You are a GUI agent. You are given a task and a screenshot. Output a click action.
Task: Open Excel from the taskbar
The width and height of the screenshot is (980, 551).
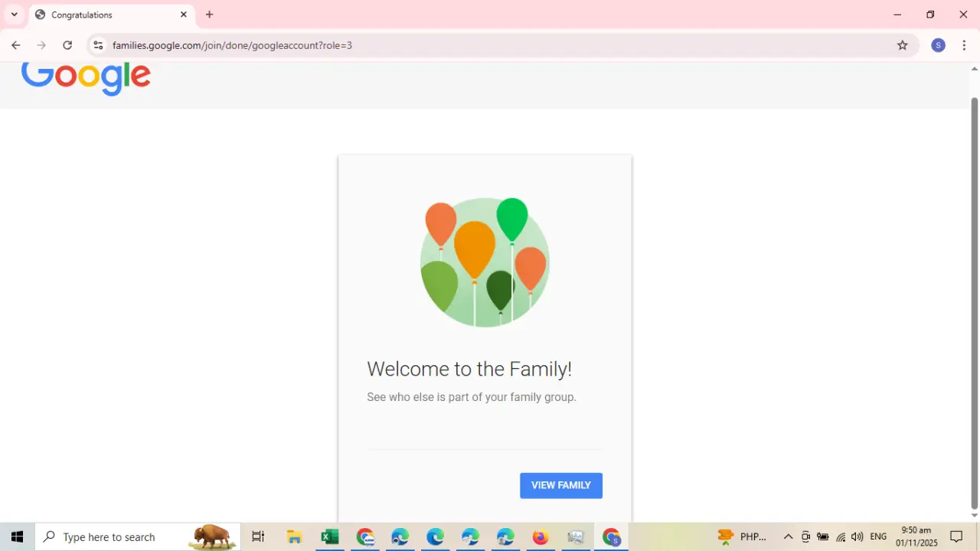(330, 536)
